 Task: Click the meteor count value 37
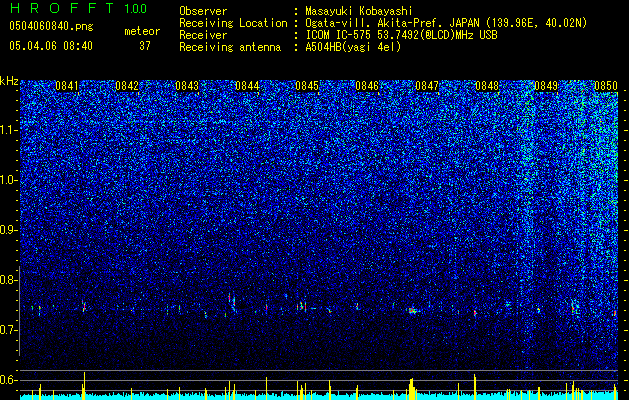coord(145,46)
